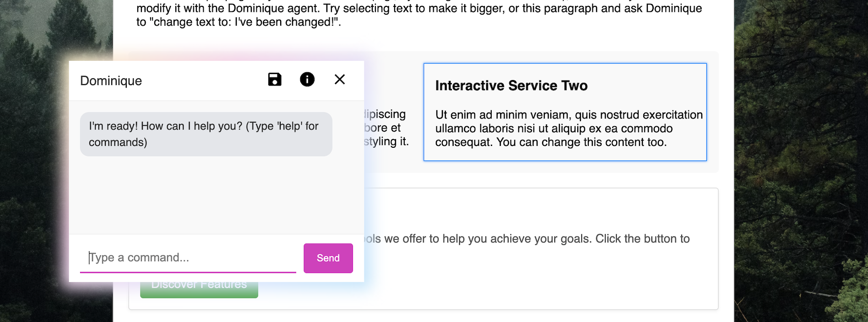Click the pink Send button

328,258
